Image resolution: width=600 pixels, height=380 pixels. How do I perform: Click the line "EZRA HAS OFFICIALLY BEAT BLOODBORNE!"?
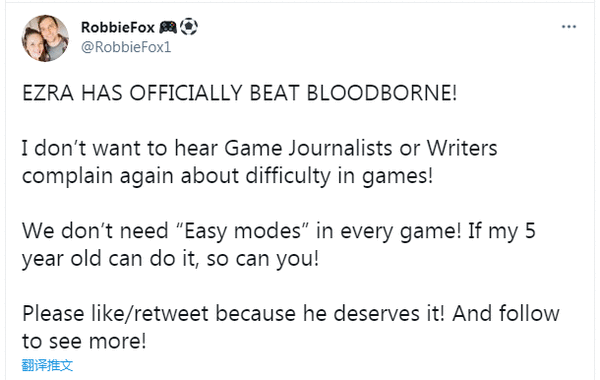(240, 93)
